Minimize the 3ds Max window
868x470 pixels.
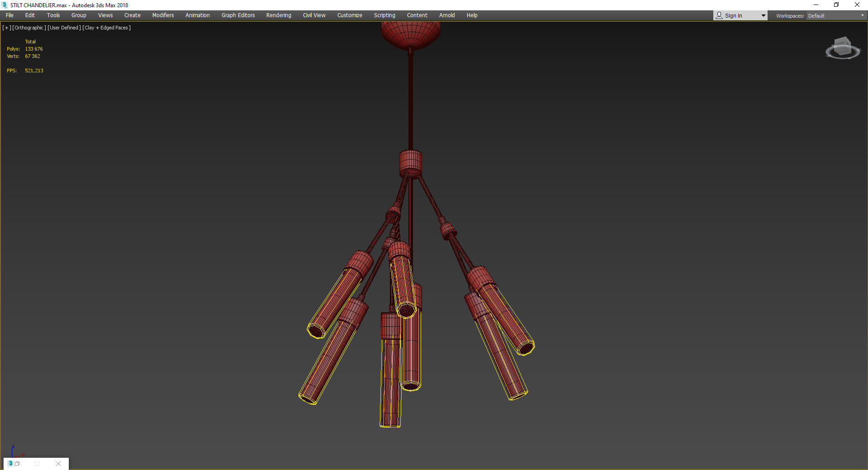click(816, 5)
